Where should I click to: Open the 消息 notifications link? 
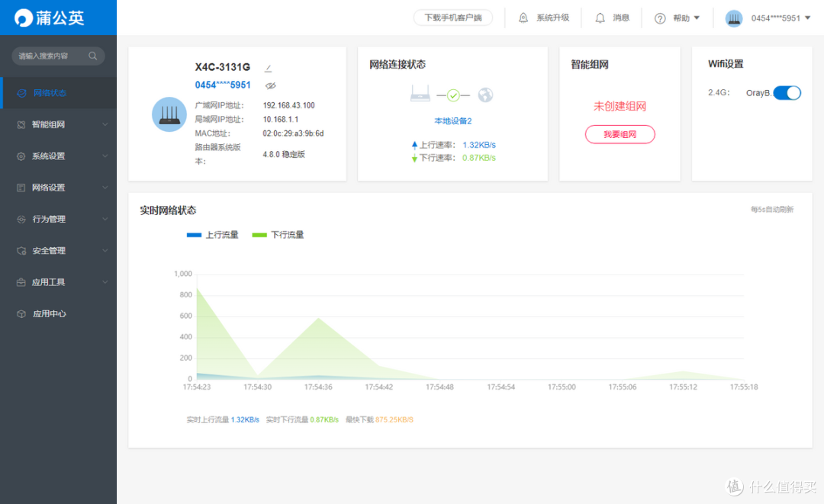(621, 18)
